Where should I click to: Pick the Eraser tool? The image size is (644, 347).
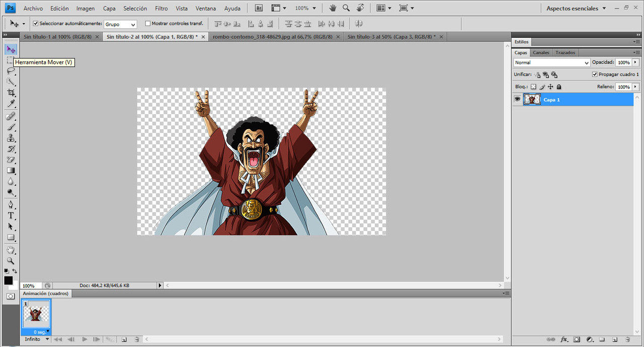point(11,160)
